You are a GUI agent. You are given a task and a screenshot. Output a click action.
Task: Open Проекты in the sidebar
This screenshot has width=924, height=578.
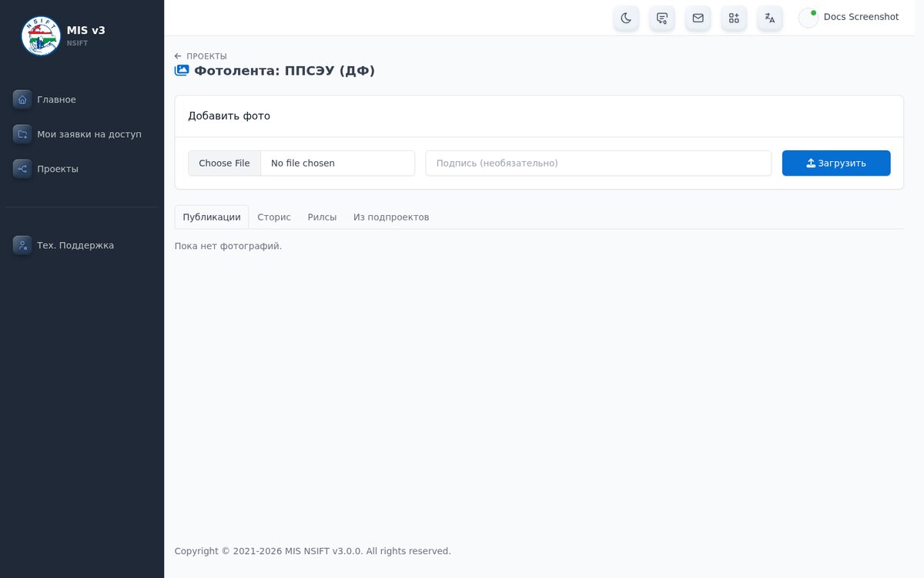82,169
